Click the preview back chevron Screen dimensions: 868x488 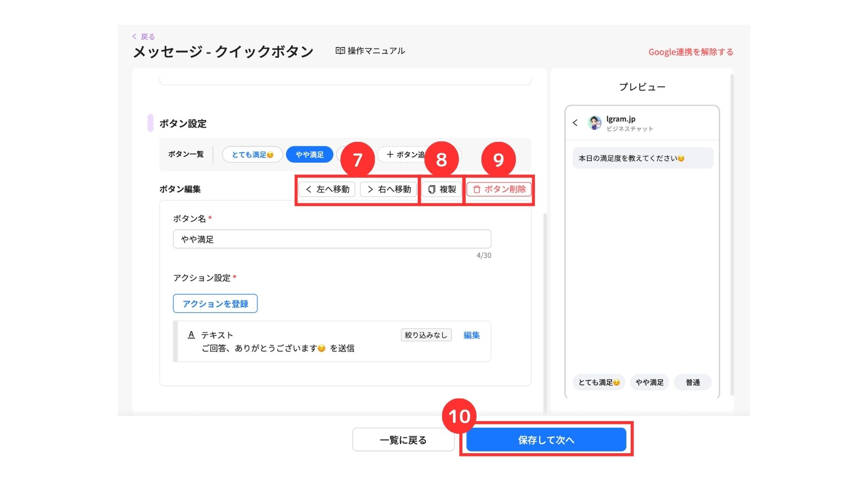point(575,122)
